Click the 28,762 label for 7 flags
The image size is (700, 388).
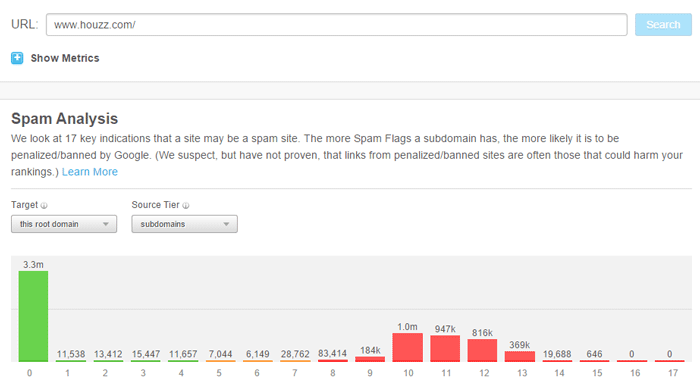tap(295, 354)
